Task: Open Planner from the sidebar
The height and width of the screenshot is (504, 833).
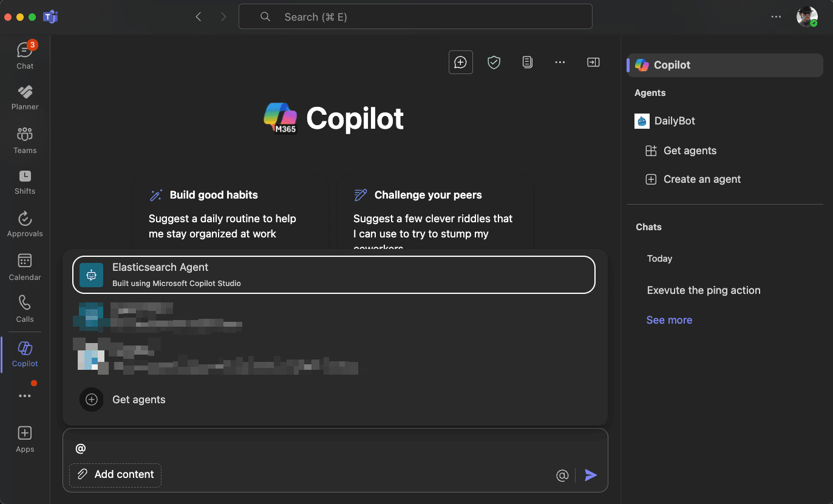Action: click(x=25, y=97)
